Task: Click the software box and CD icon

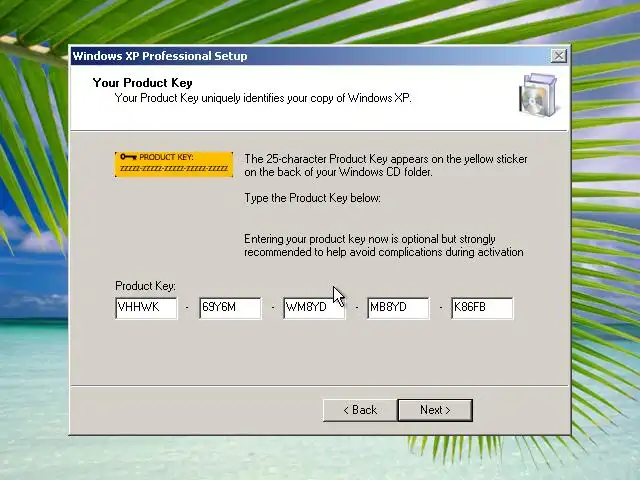Action: click(x=538, y=95)
